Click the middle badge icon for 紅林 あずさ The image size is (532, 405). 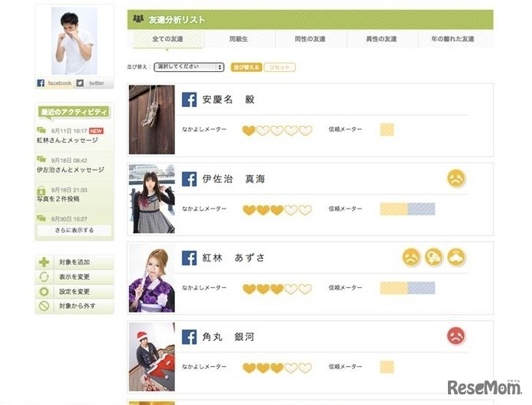pyautogui.click(x=433, y=257)
